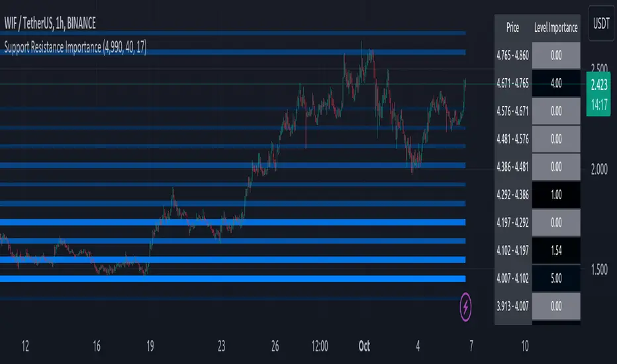
Task: Click the 1.500 price axis label
Action: click(x=599, y=269)
